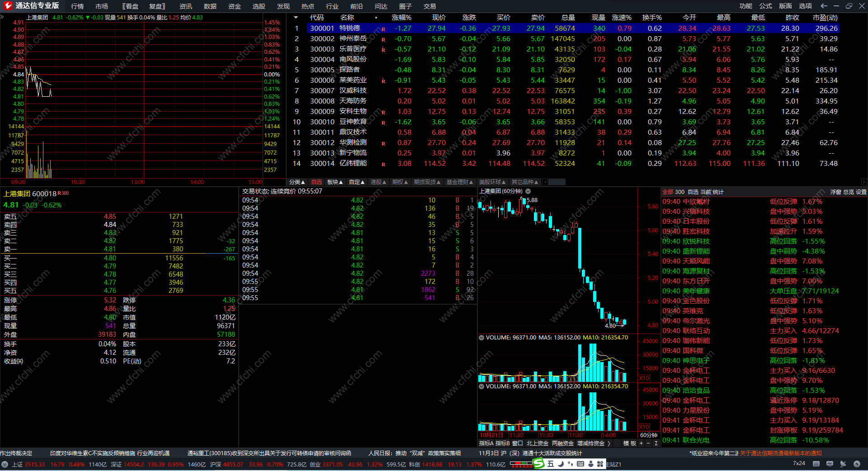Toggle the 五 wubi input mode icon
Image resolution: width=868 pixels, height=471 pixels.
coord(551,464)
